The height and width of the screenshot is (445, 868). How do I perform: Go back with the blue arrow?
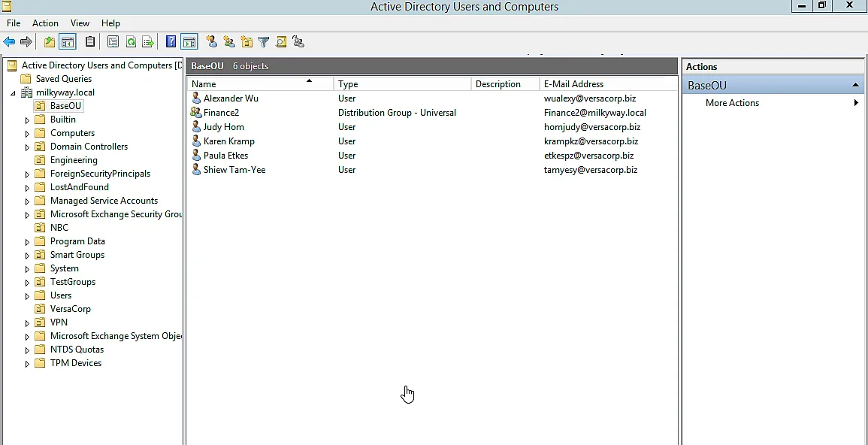(9, 42)
